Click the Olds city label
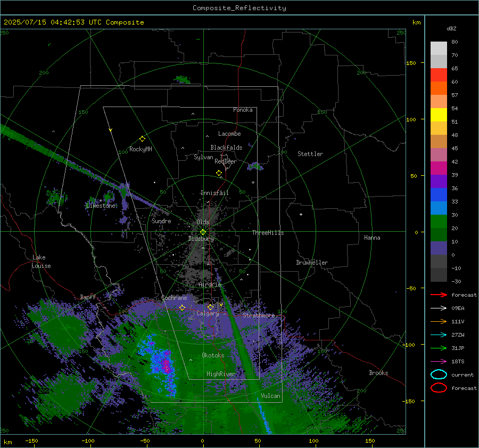 (x=203, y=222)
